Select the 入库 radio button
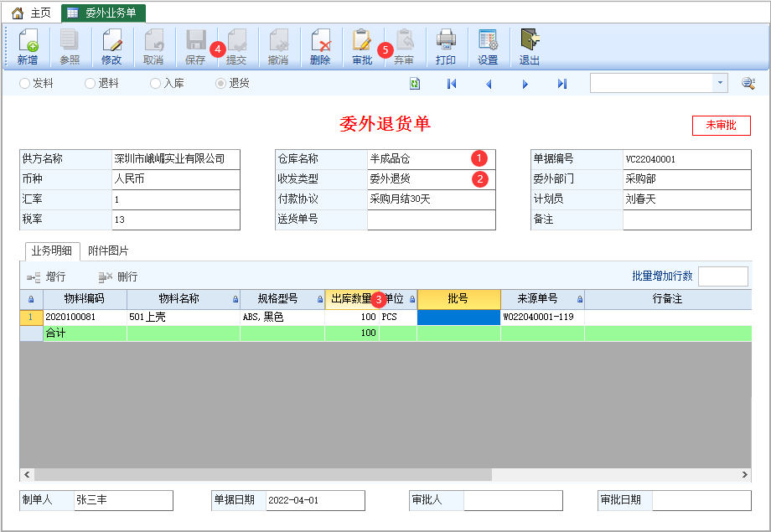This screenshot has height=532, width=771. pyautogui.click(x=155, y=84)
